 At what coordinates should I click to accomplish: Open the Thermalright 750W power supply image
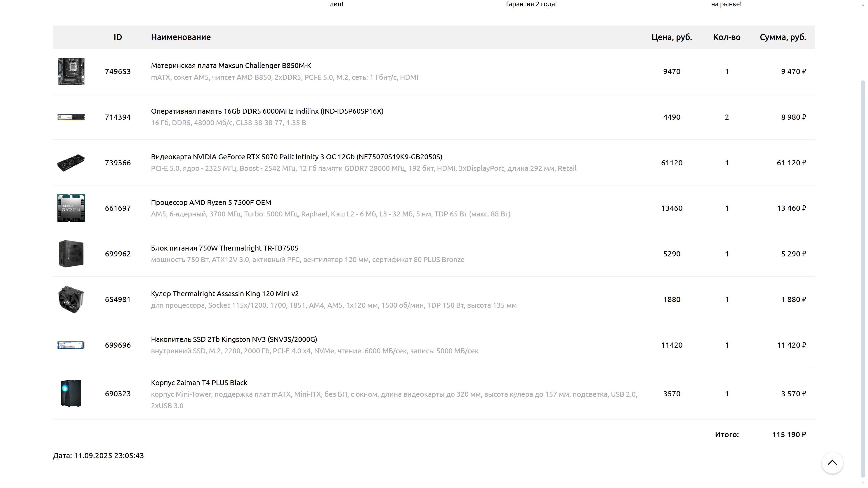pos(71,253)
